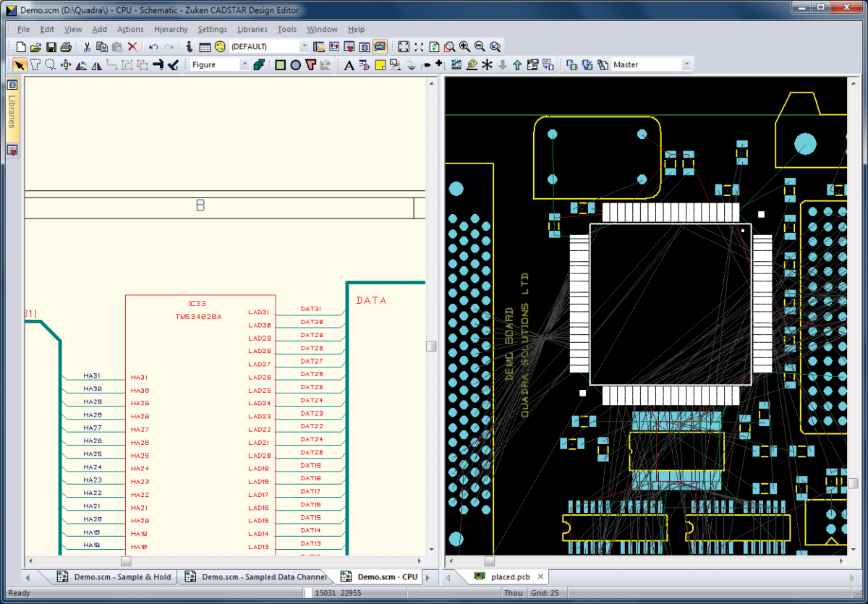Open an existing design file
This screenshot has height=604, width=868.
pos(35,46)
